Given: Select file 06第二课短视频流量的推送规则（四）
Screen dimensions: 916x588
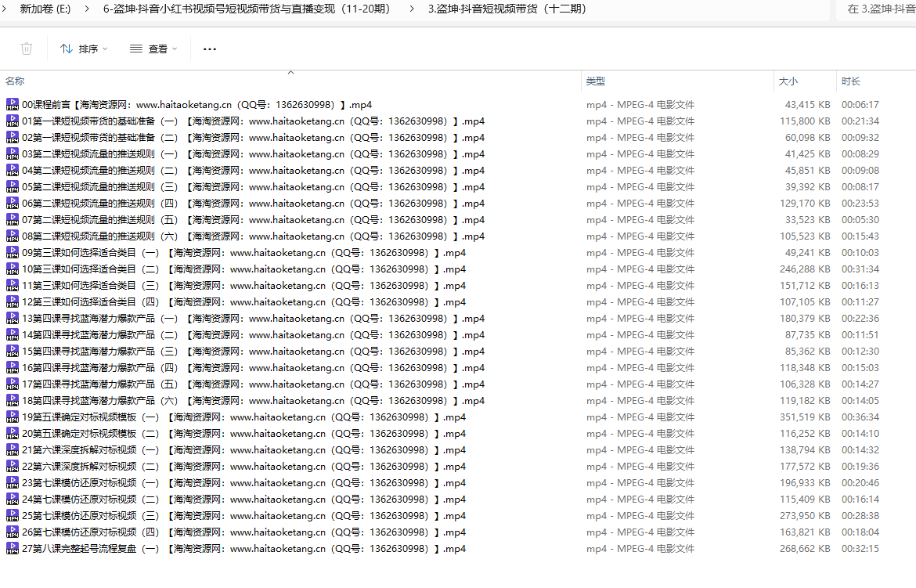Looking at the screenshot, I should pos(251,203).
